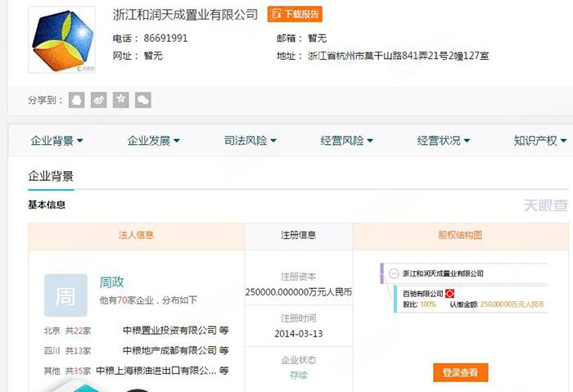Click the red icon beside 百驰有限公司
Screen dimensions: 573x392
click(449, 293)
